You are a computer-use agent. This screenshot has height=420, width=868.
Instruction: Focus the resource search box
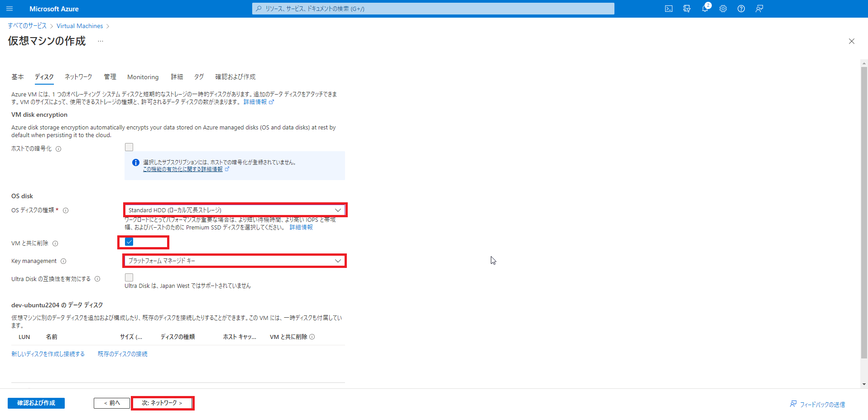click(433, 9)
